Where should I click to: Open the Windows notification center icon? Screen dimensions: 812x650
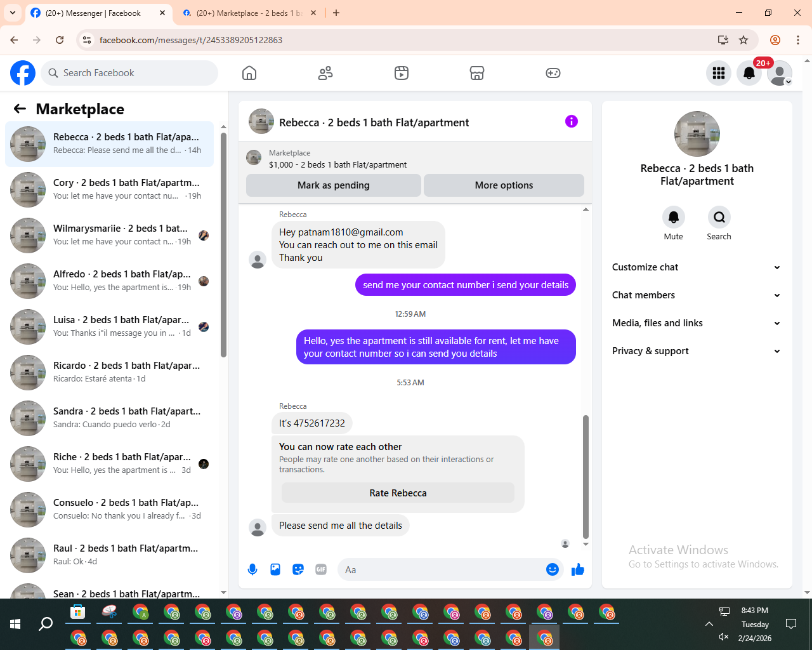click(791, 624)
